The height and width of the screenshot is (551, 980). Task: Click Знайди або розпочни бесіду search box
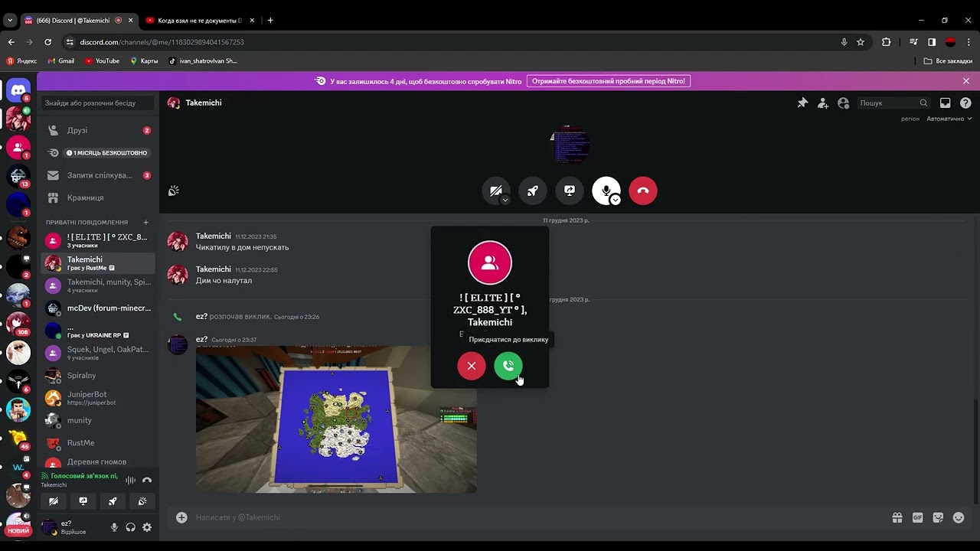tap(98, 103)
